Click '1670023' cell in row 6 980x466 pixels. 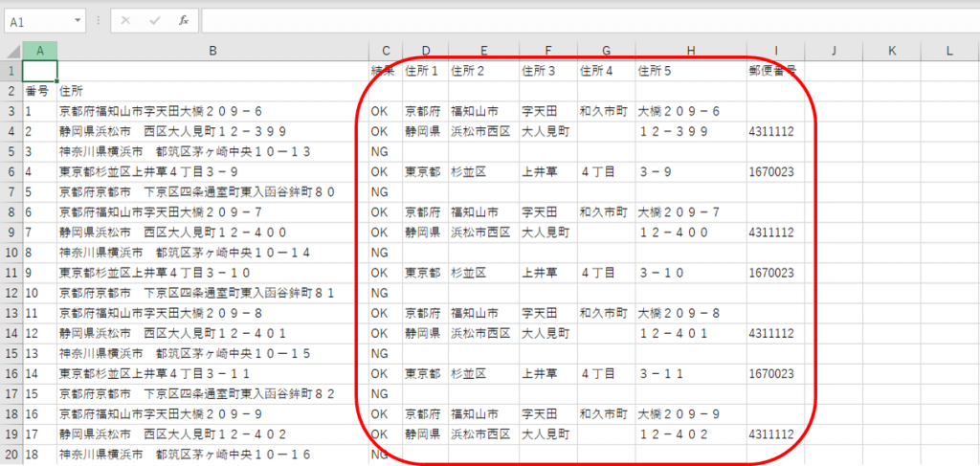coord(775,172)
